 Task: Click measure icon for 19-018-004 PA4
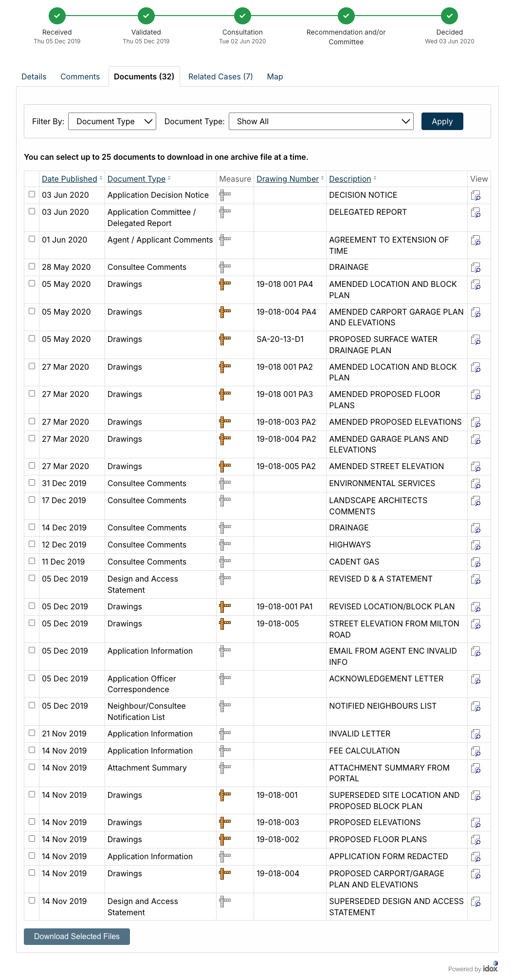pyautogui.click(x=225, y=312)
